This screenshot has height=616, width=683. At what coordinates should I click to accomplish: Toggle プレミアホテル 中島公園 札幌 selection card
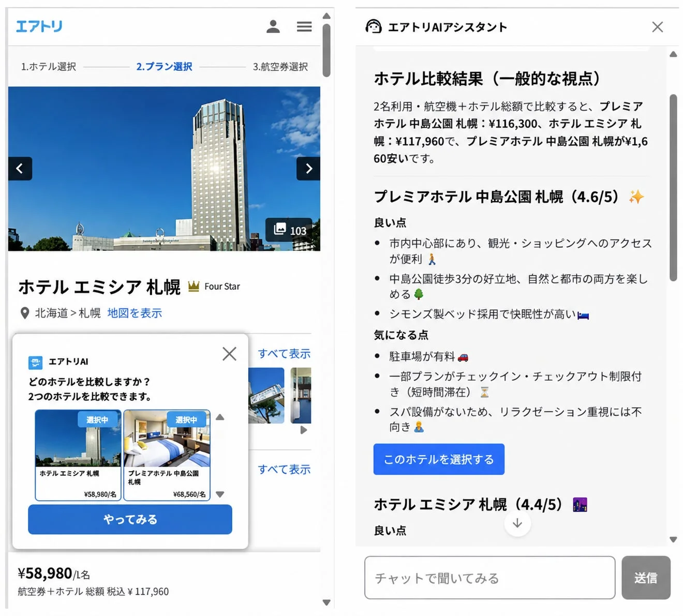(167, 455)
